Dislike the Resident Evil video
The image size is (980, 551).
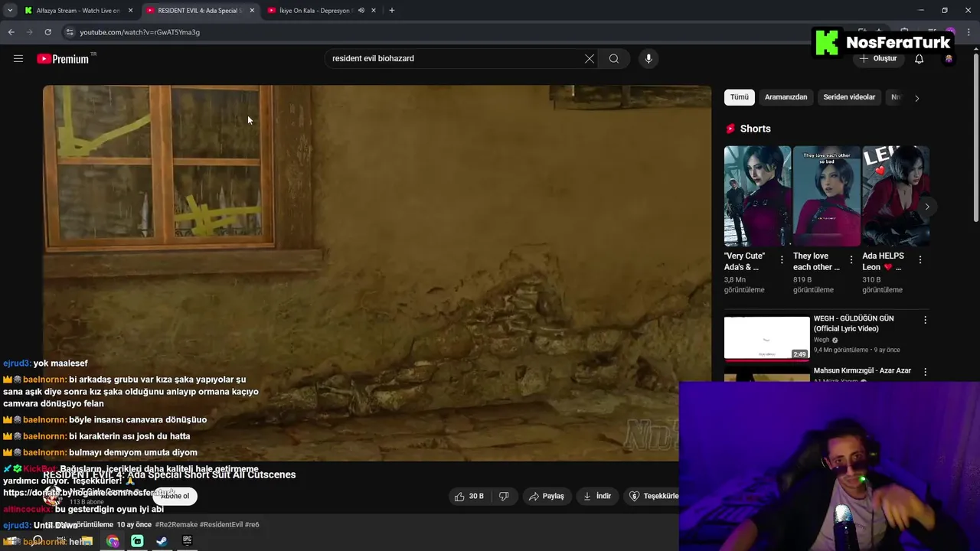pos(504,496)
